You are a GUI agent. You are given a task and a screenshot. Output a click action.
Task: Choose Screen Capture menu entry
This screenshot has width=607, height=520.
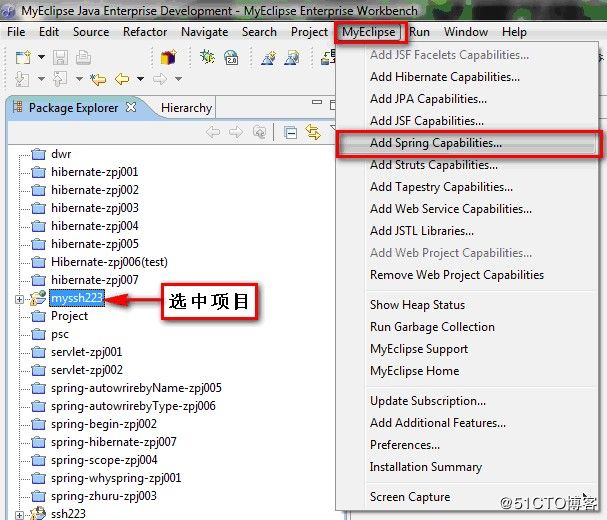[467, 497]
